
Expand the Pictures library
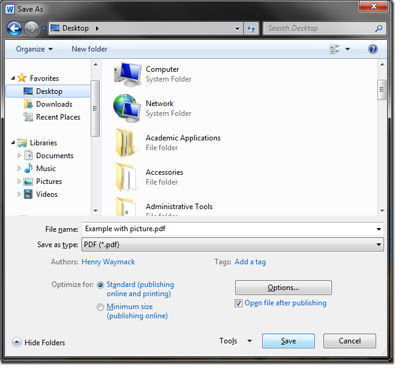pos(19,181)
